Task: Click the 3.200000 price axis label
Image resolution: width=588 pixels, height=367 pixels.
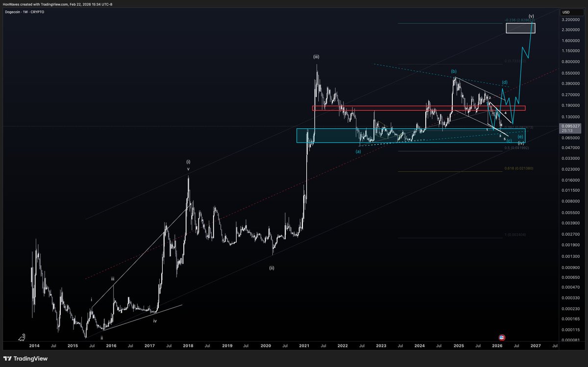Action: tap(570, 20)
